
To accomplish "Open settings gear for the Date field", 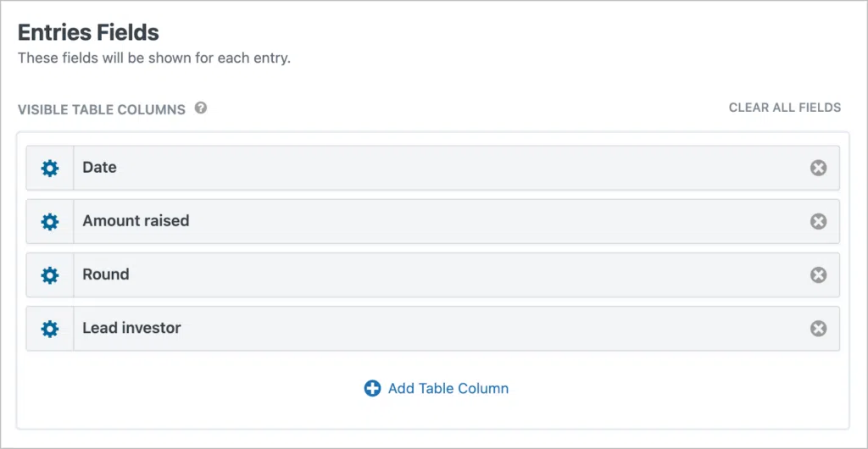I will pos(50,168).
